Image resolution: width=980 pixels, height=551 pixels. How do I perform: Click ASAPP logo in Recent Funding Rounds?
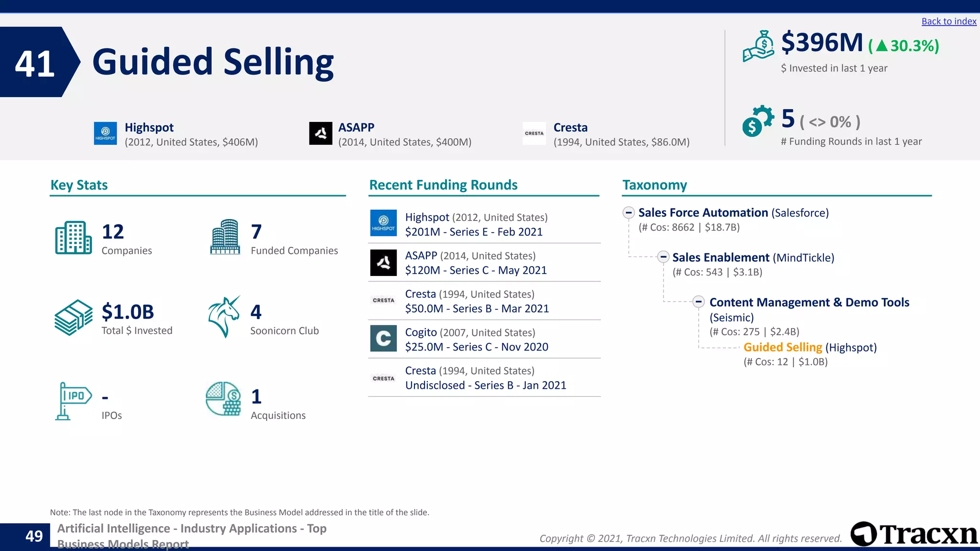(x=383, y=263)
